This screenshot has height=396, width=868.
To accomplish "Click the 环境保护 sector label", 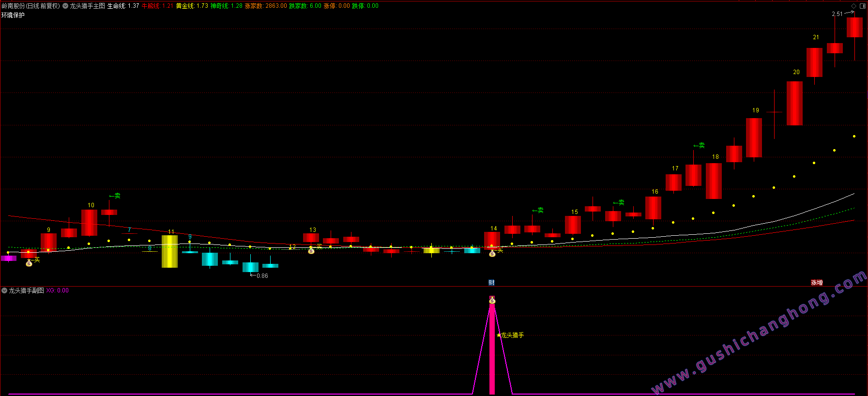I will 13,15.
